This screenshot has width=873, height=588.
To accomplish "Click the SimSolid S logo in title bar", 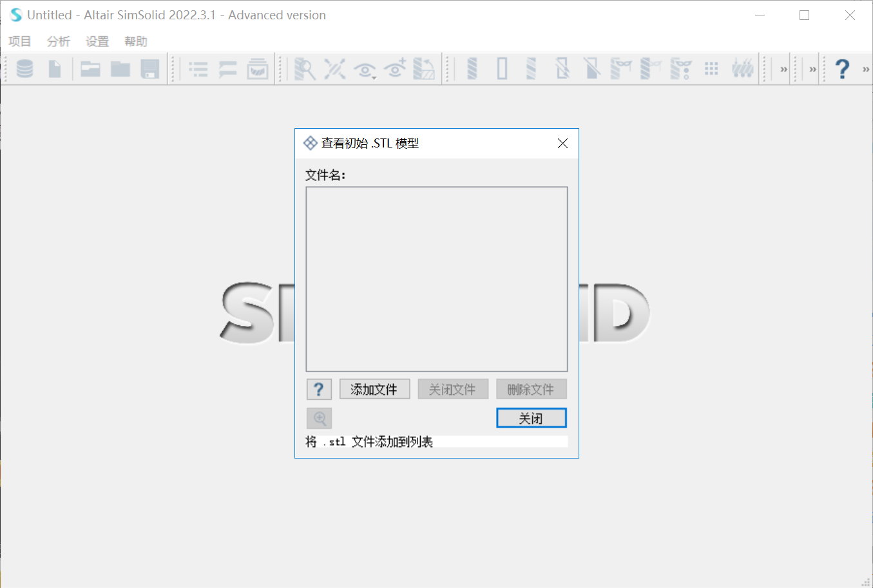I will tap(16, 15).
